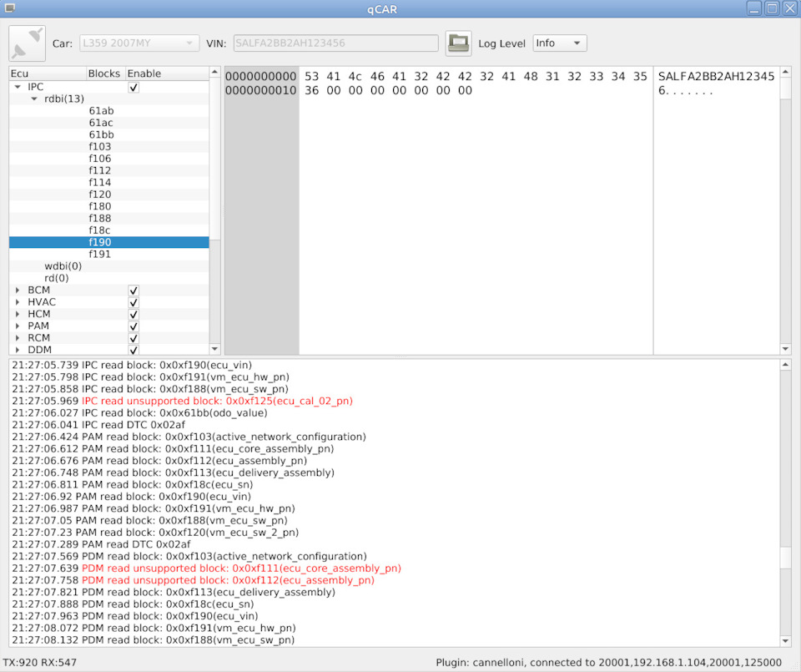Toggle the PAM enable checkbox
Viewport: 801px width, 672px height.
[133, 326]
